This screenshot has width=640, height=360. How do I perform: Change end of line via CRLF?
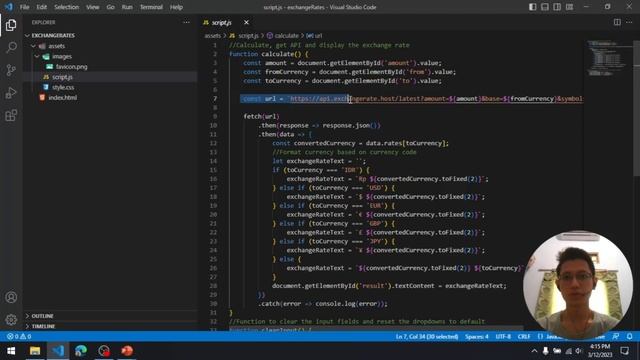coord(524,337)
